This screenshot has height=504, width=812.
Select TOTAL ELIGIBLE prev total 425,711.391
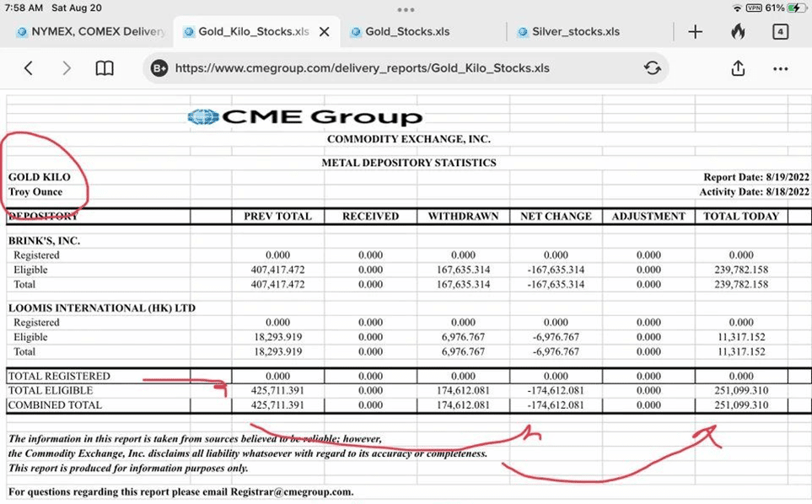(x=277, y=391)
